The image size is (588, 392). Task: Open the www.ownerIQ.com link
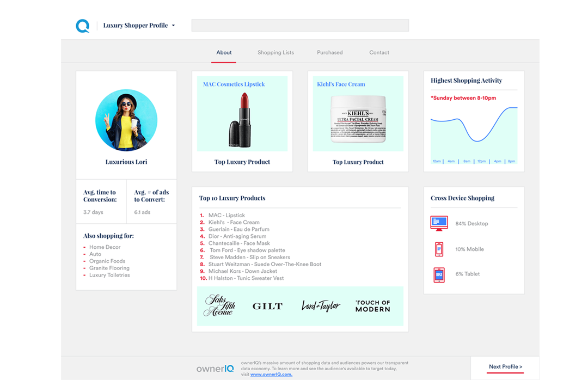tap(271, 375)
